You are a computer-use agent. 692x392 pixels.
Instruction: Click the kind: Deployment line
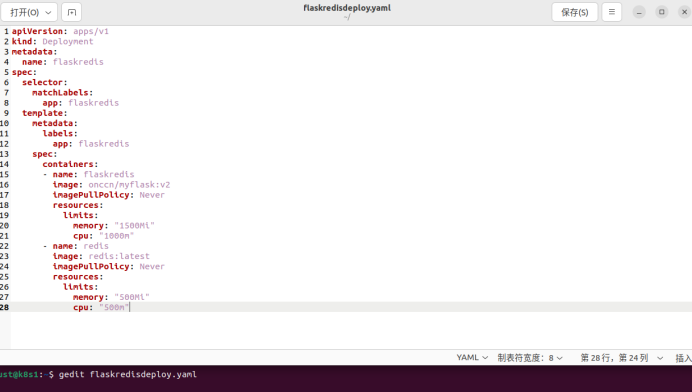(52, 41)
